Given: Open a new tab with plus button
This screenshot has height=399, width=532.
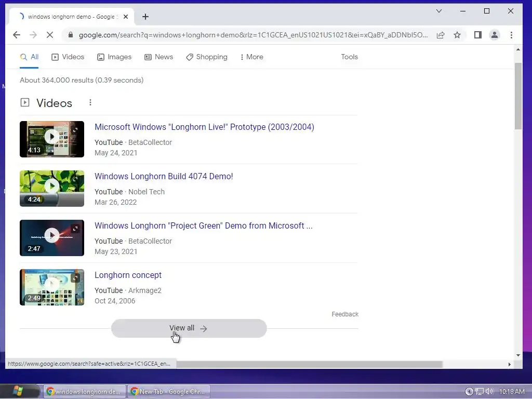Looking at the screenshot, I should (145, 17).
